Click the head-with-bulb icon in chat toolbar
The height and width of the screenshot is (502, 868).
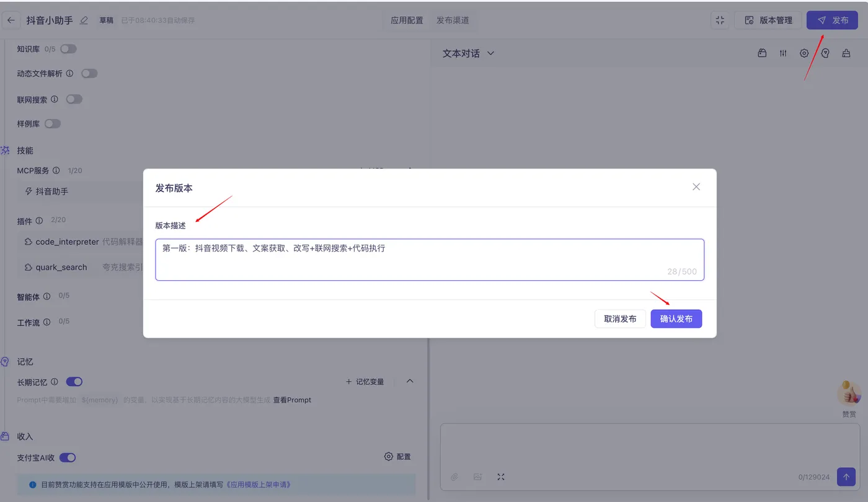coord(825,53)
